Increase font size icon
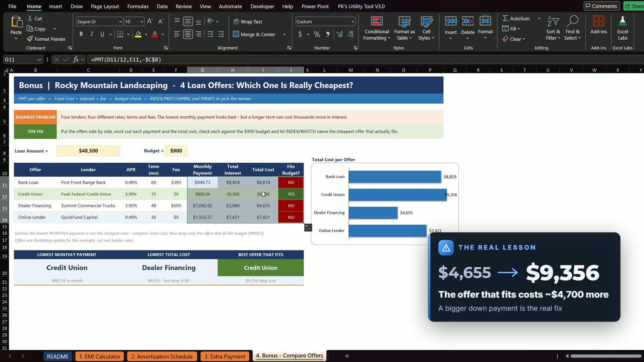 [150, 21]
